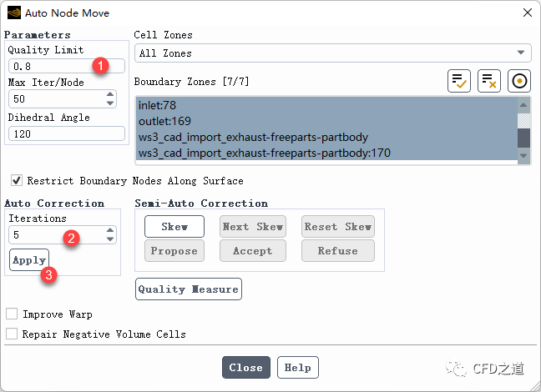This screenshot has width=541, height=392.
Task: Increase the Auto Correction iterations
Action: click(x=110, y=231)
